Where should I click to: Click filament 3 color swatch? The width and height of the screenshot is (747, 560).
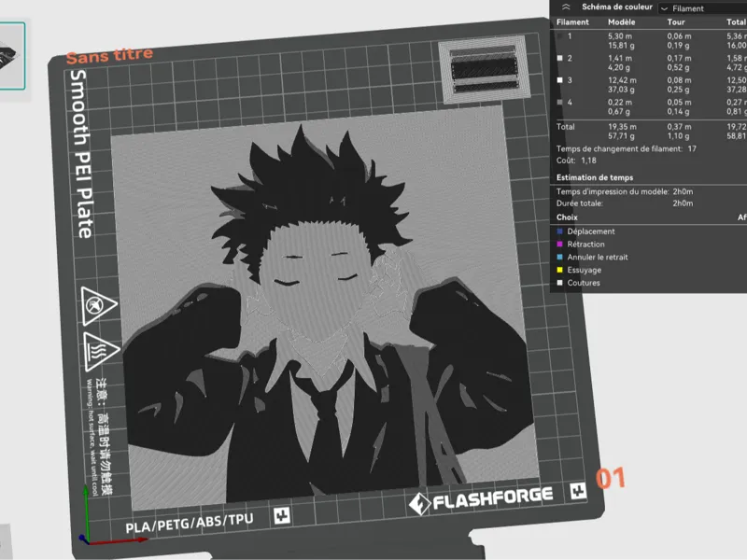click(559, 80)
